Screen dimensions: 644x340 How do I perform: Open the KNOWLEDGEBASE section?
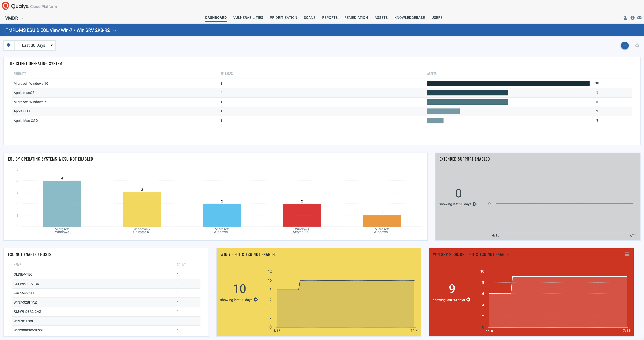[410, 17]
